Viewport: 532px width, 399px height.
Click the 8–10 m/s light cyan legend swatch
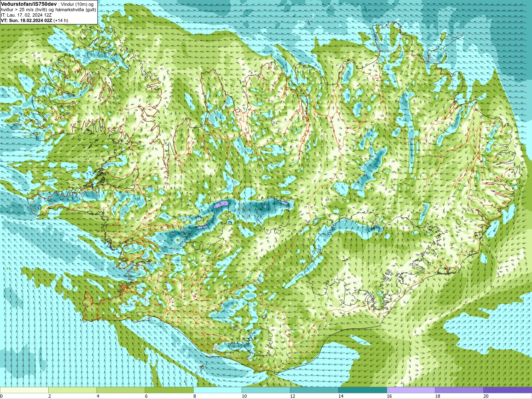tap(217, 390)
